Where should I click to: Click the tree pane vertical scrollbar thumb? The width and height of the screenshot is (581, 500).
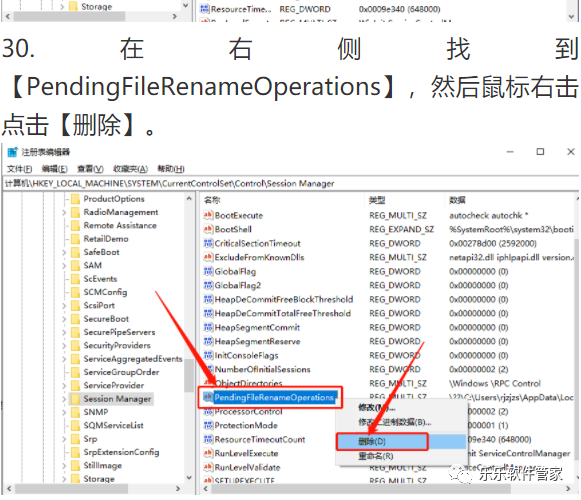189,375
